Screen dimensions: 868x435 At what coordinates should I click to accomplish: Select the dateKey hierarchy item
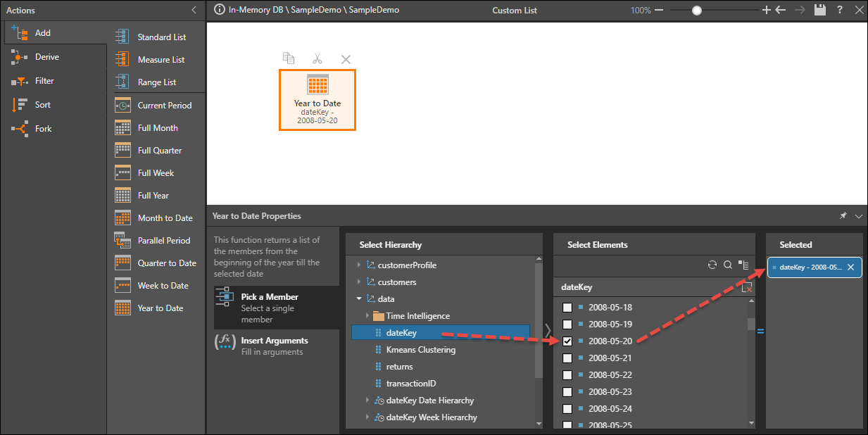tap(440, 333)
